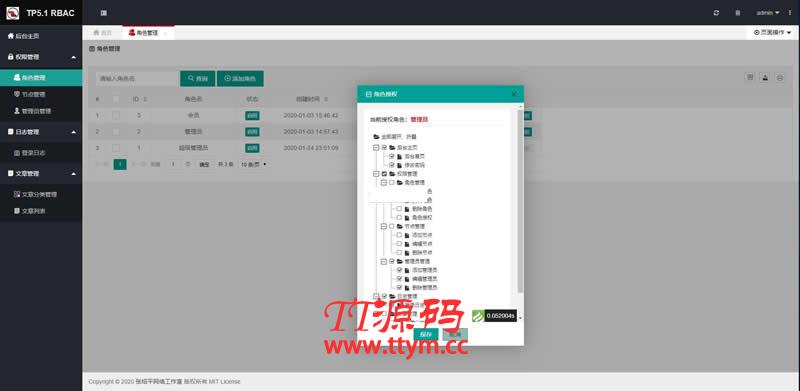
Task: Open 管理员管理 in the sidebar
Action: [41, 111]
